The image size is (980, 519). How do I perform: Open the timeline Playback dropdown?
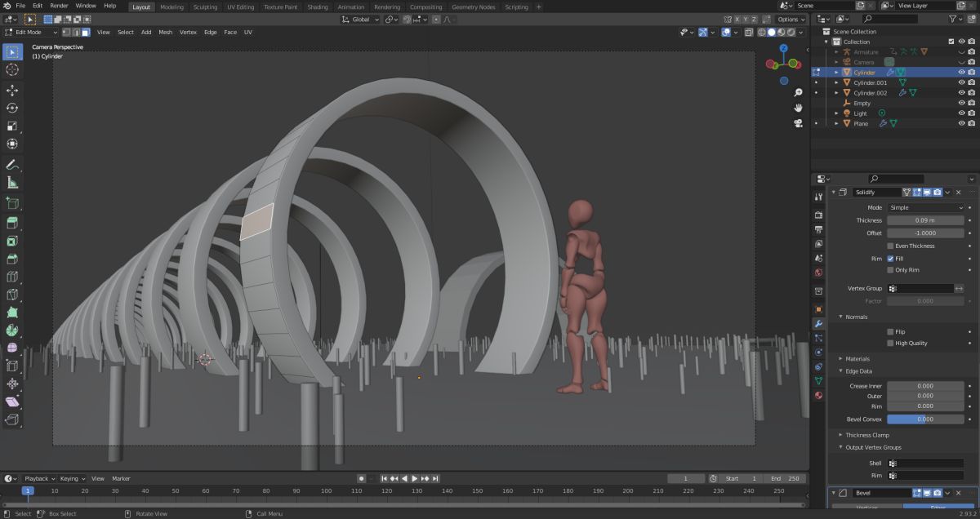coord(38,478)
